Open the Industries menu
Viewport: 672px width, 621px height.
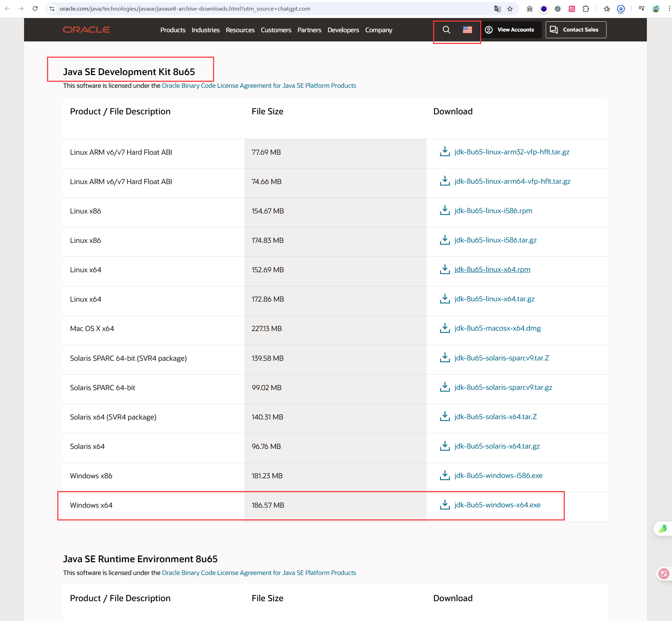click(x=206, y=30)
